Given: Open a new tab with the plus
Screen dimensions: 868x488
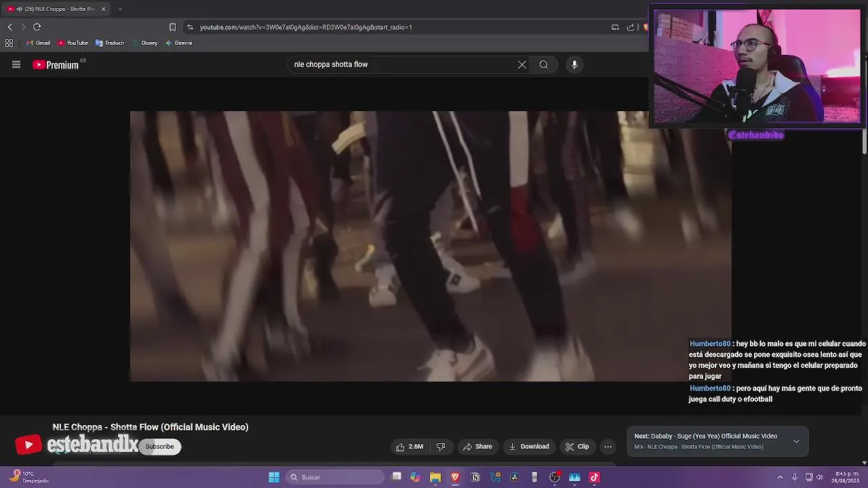Looking at the screenshot, I should (x=120, y=9).
